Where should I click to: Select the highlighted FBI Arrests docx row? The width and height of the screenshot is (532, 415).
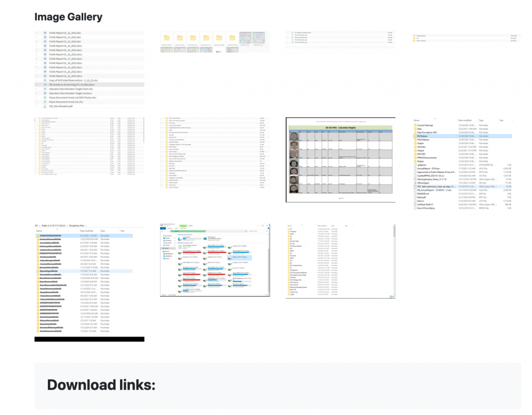tap(89, 85)
